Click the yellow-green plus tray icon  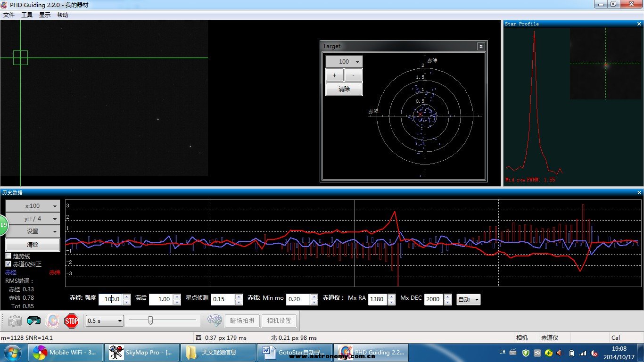click(549, 353)
